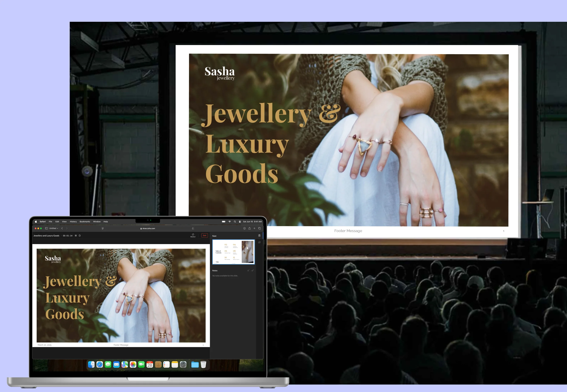Click the show.zoho.com address field
The height and width of the screenshot is (392, 567).
(x=149, y=228)
